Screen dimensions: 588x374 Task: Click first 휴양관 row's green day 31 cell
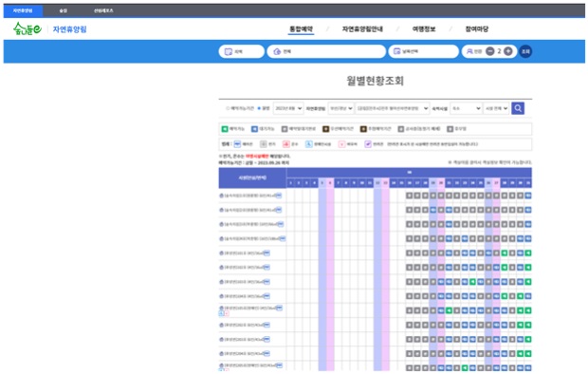[x=528, y=253]
